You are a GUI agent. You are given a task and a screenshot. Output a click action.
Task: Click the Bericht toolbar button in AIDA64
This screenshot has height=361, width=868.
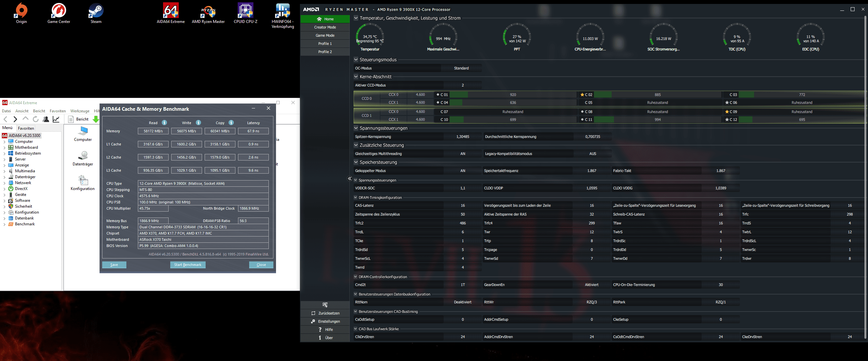tap(79, 119)
